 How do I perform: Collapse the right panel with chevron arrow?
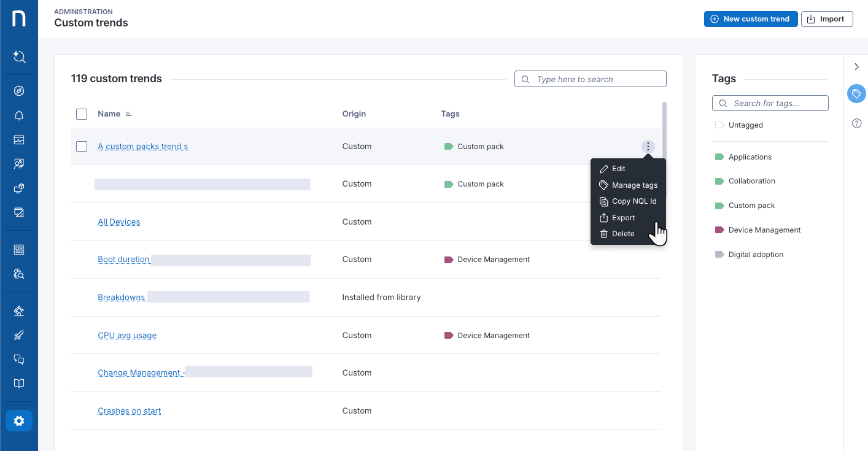tap(857, 66)
